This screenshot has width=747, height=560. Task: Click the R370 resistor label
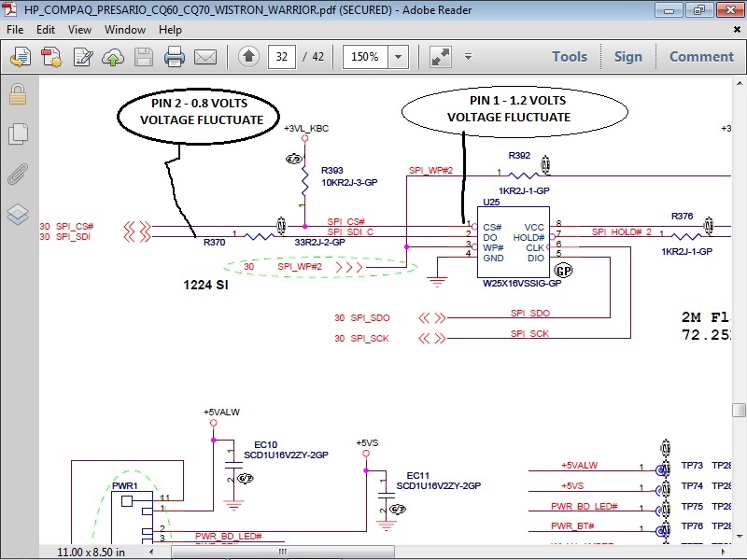[215, 242]
